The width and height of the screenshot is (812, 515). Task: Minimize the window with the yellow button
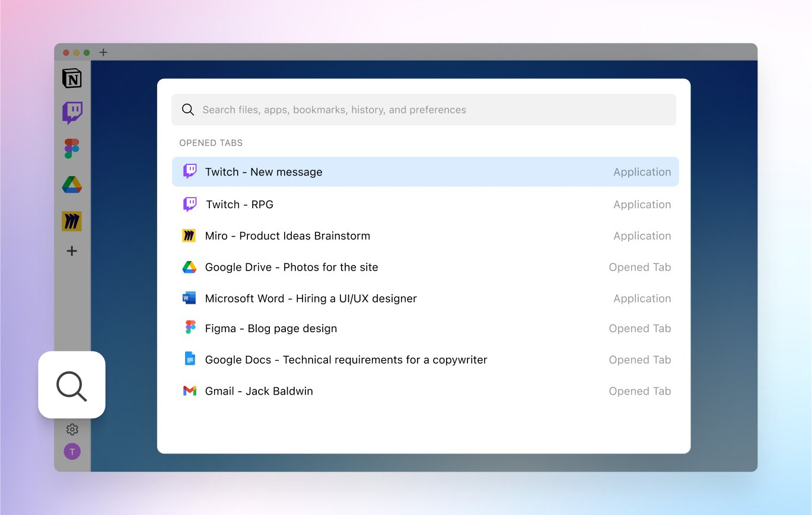point(77,53)
